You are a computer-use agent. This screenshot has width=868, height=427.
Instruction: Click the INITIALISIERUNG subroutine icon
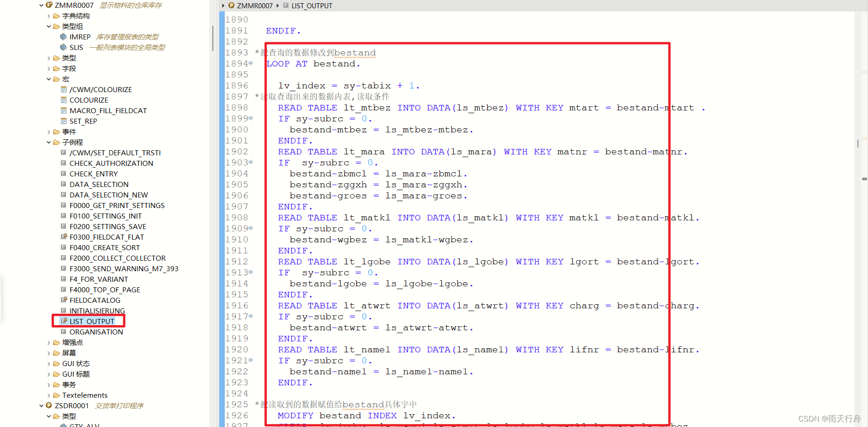coord(64,311)
